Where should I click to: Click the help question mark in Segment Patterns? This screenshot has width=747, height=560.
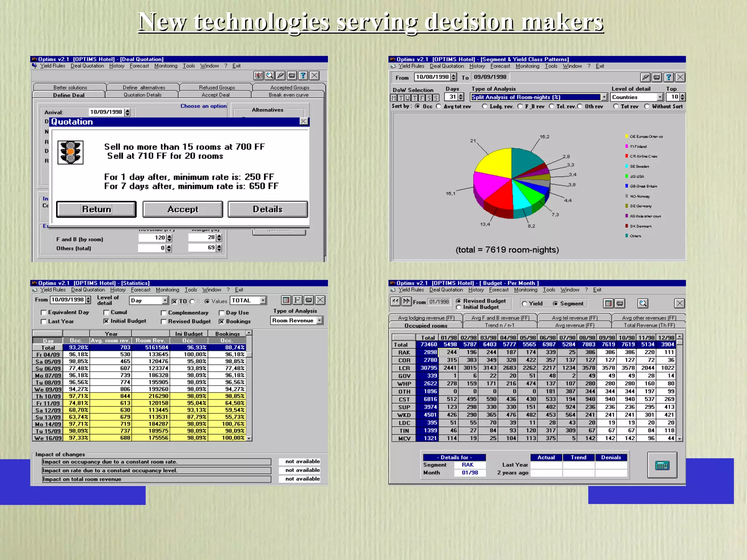[x=668, y=77]
